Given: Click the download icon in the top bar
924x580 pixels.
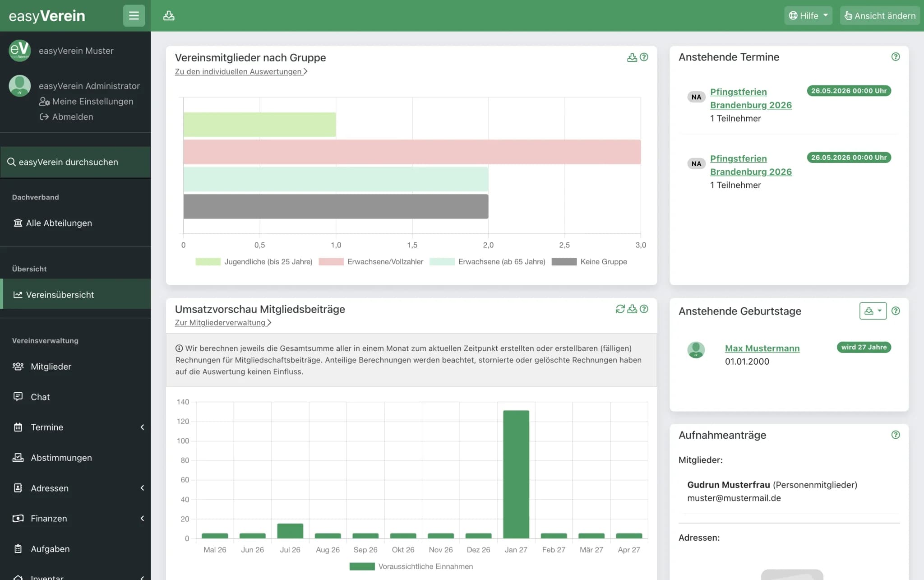Looking at the screenshot, I should [x=169, y=16].
